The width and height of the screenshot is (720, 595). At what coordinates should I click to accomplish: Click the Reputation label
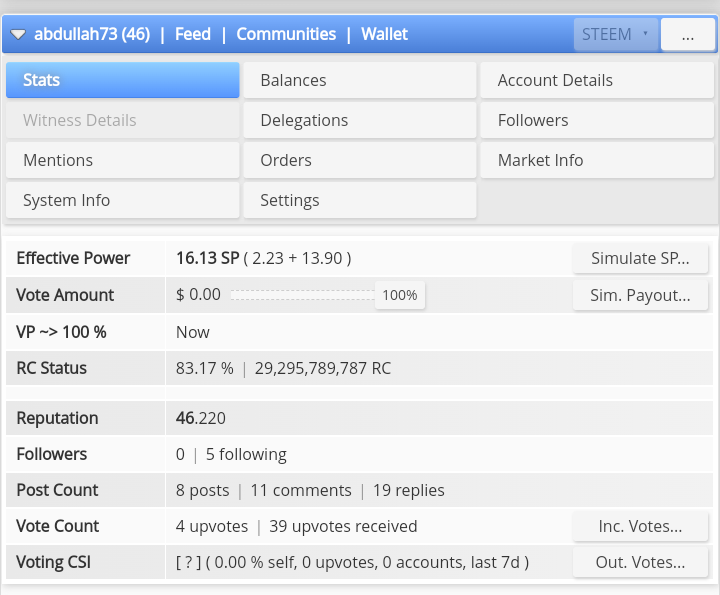57,418
